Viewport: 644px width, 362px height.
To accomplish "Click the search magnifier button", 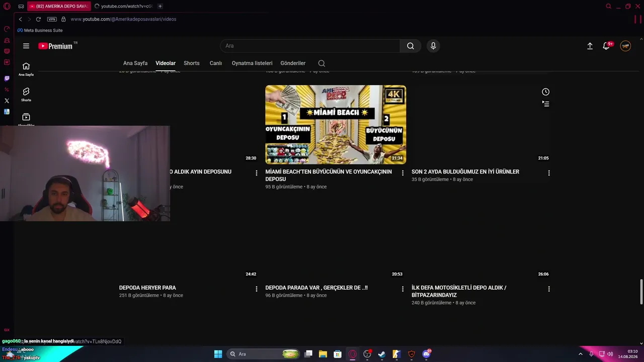I will [x=411, y=46].
